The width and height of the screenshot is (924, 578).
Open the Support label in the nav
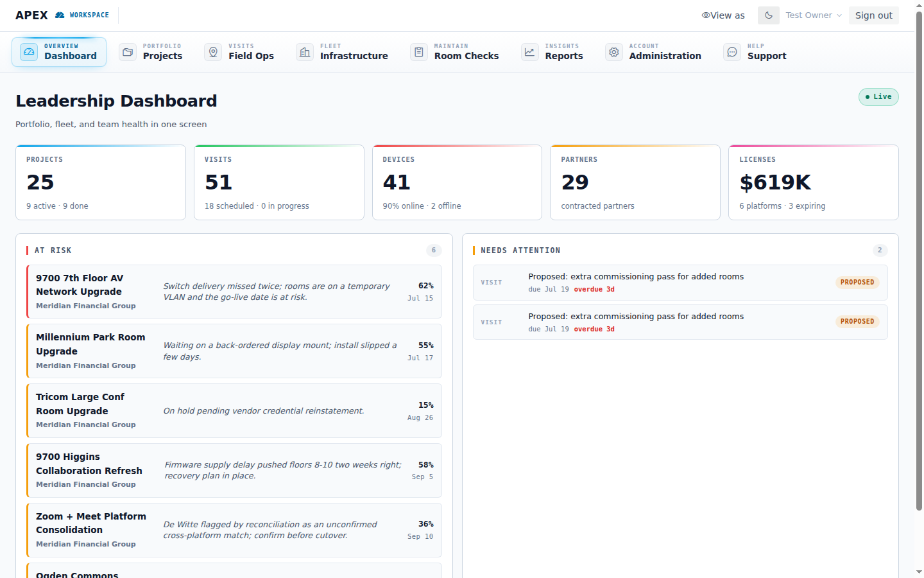[767, 56]
